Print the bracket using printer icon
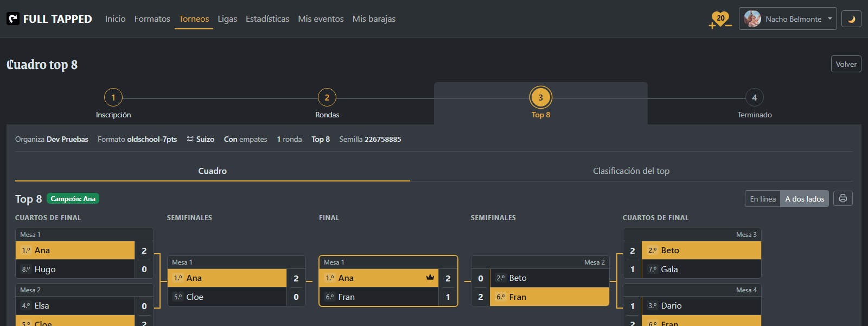This screenshot has height=326, width=868. click(843, 198)
